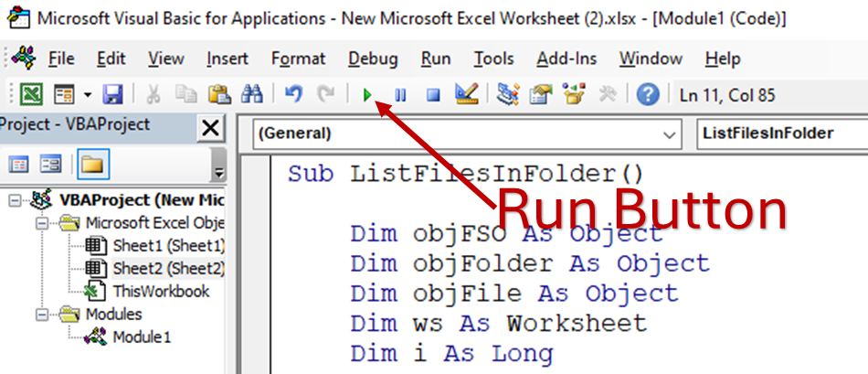868x374 pixels.
Task: Open the Insert menu
Action: [x=228, y=59]
